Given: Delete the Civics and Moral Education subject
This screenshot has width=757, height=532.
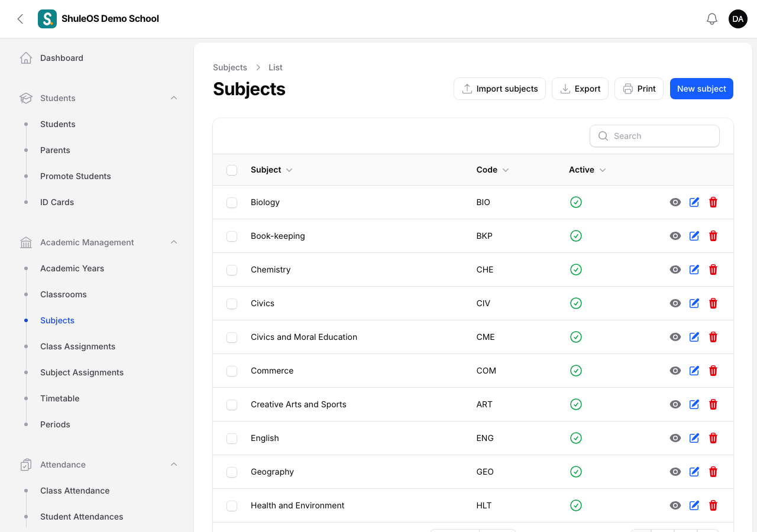Looking at the screenshot, I should 713,337.
